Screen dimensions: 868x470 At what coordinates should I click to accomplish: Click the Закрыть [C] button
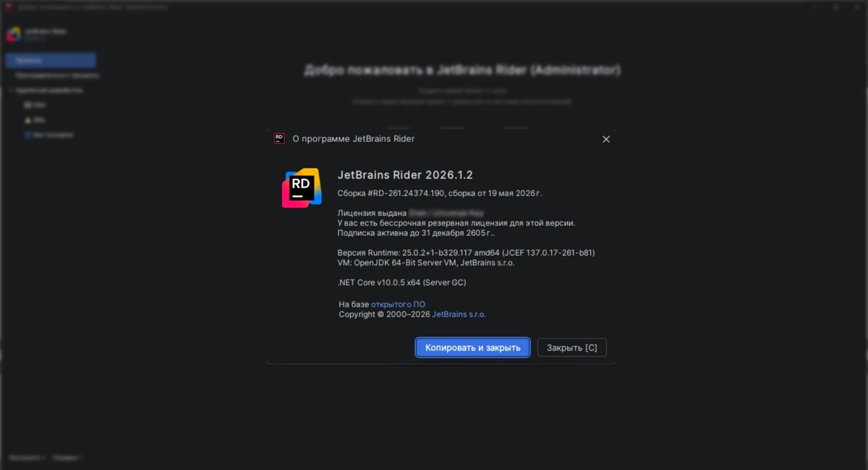[x=572, y=348]
